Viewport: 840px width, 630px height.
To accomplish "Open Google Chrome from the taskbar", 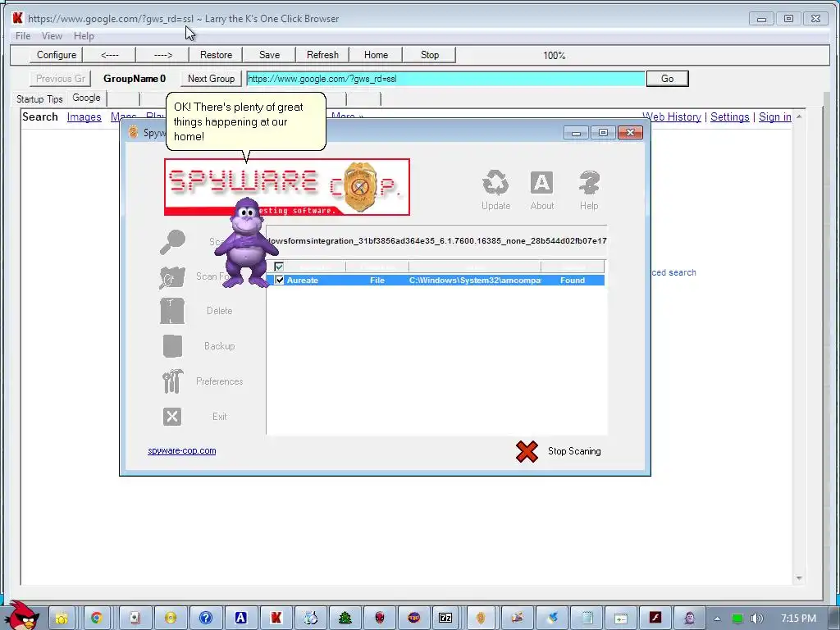I will pos(97,619).
